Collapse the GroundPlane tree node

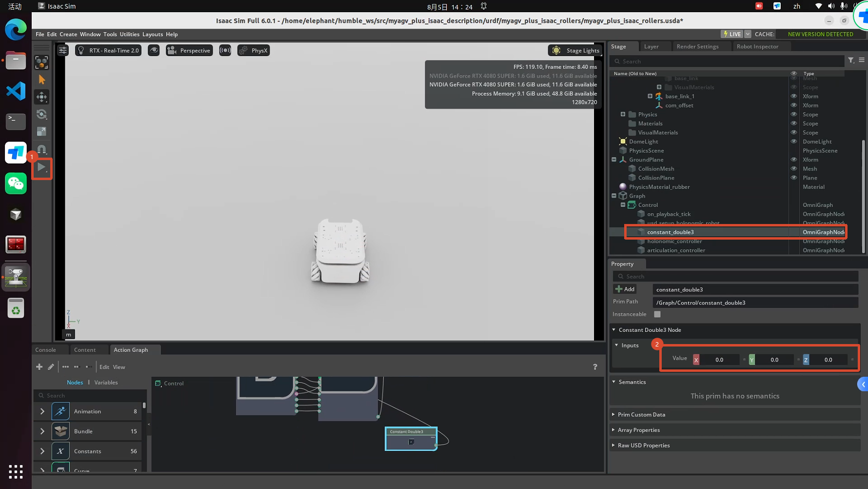click(614, 160)
